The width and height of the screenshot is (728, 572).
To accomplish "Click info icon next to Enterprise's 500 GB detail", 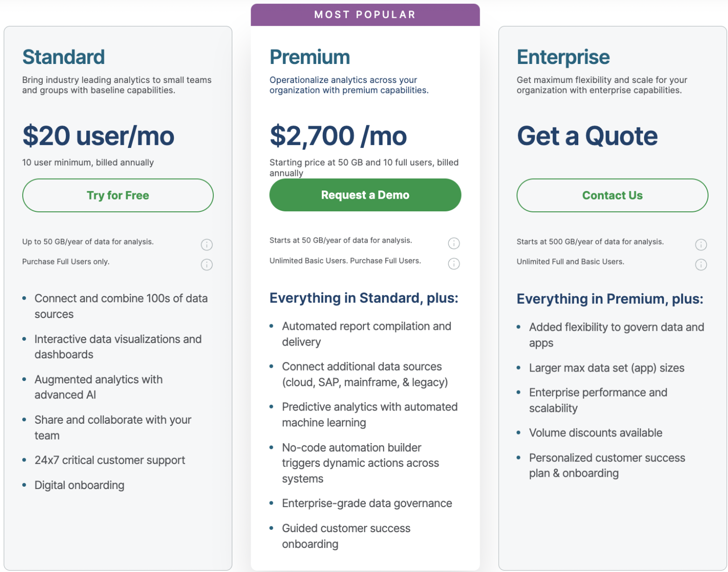I will click(x=701, y=245).
